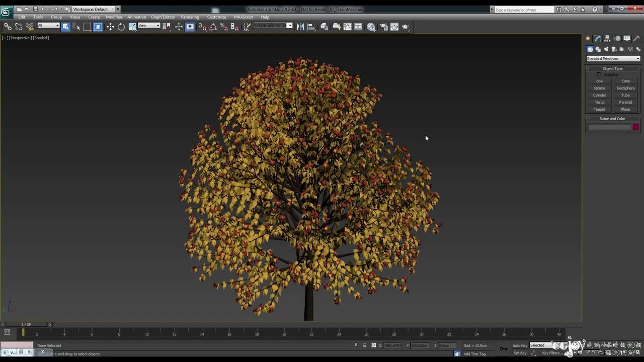
Task: Switch to Hierarchy command panel tab
Action: (x=607, y=38)
